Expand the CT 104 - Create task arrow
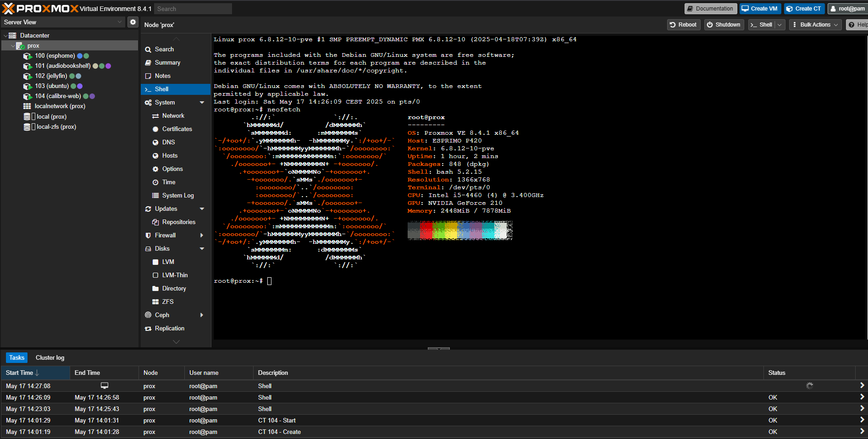This screenshot has height=439, width=868. 862,432
